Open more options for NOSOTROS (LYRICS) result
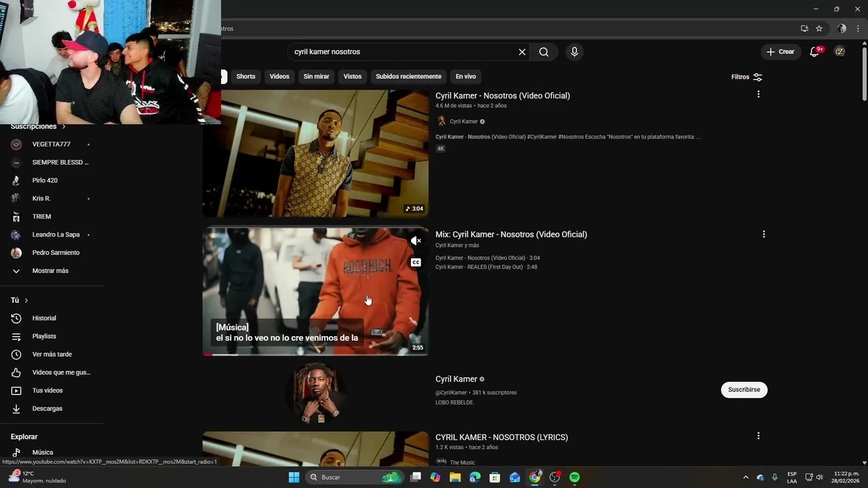 (x=758, y=436)
